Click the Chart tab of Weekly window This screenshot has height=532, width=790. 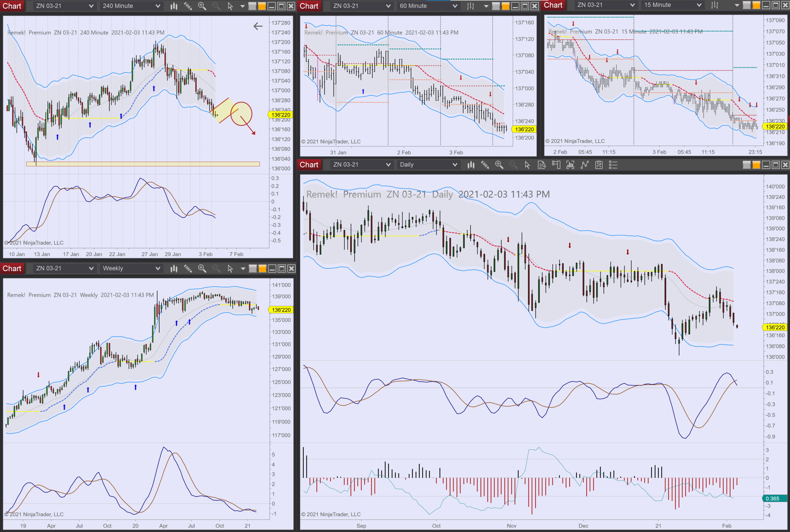pyautogui.click(x=12, y=269)
